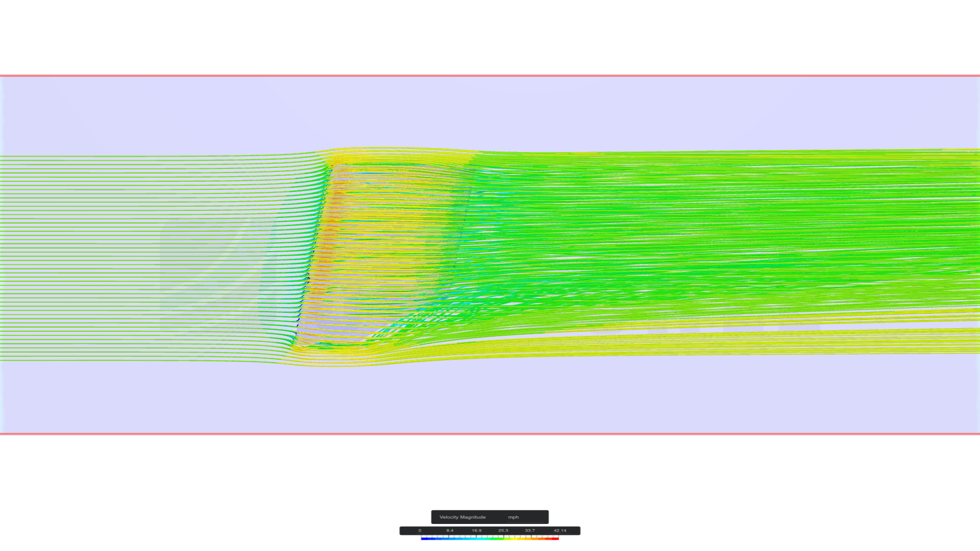Click the 33.7 legend tick label
This screenshot has width=980, height=551.
click(x=530, y=531)
